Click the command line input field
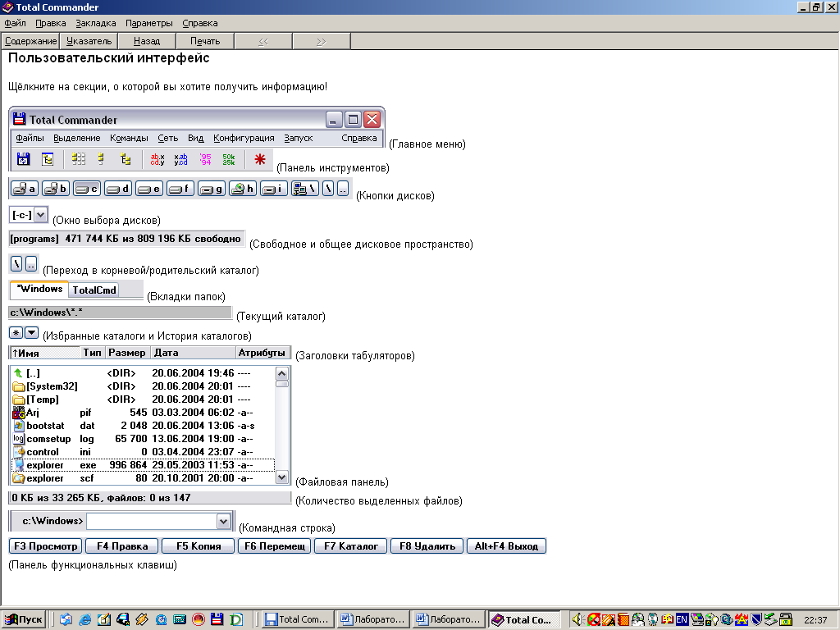 pos(151,521)
